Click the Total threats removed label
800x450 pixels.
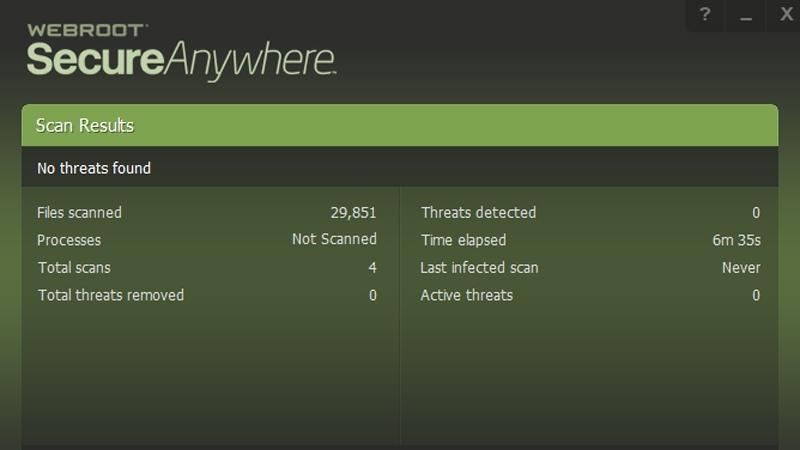(111, 295)
